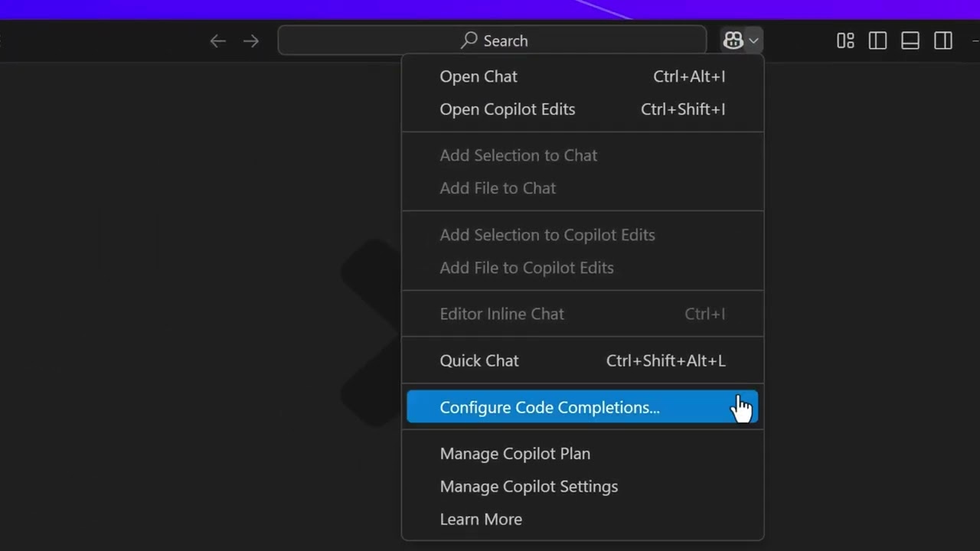Go forward with the right arrow

(251, 41)
